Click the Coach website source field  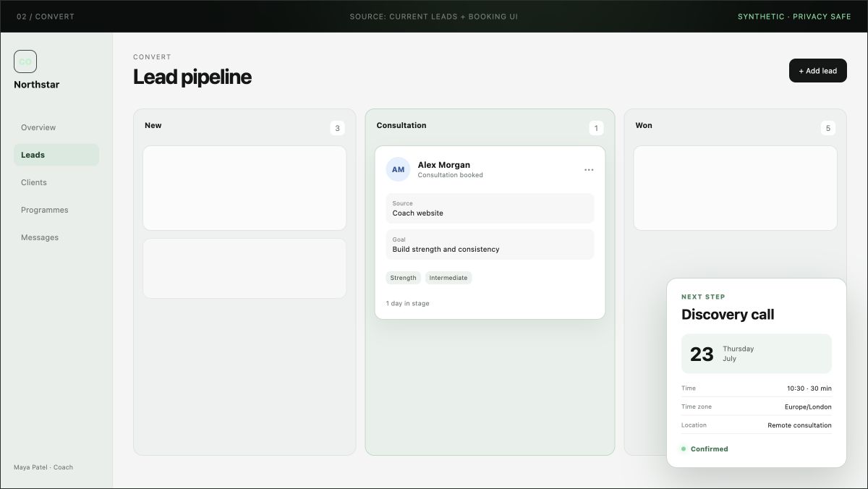490,208
